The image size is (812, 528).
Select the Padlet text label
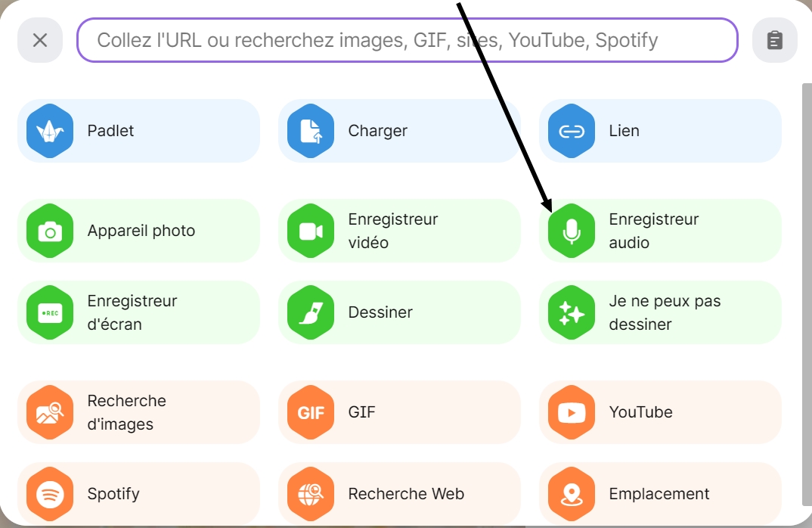(110, 131)
